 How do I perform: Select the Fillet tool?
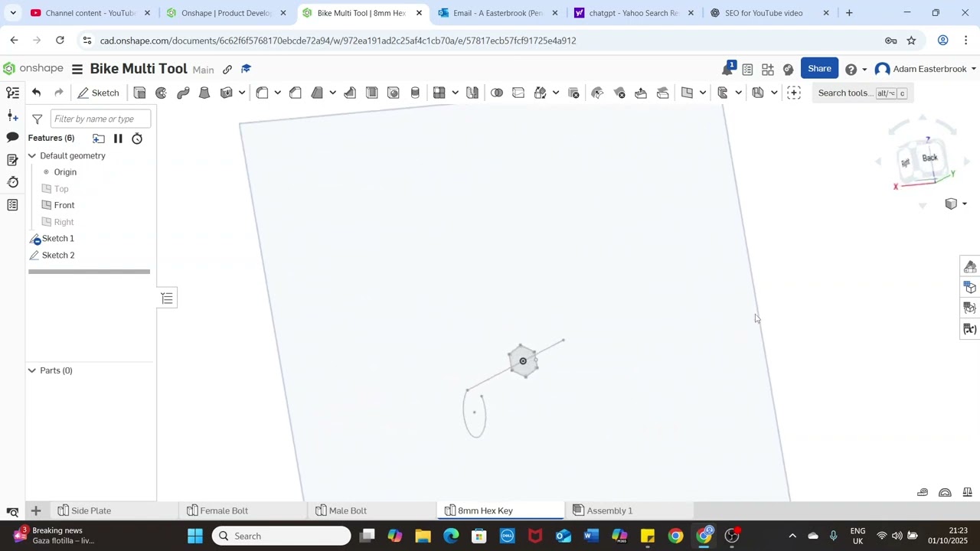[x=262, y=93]
